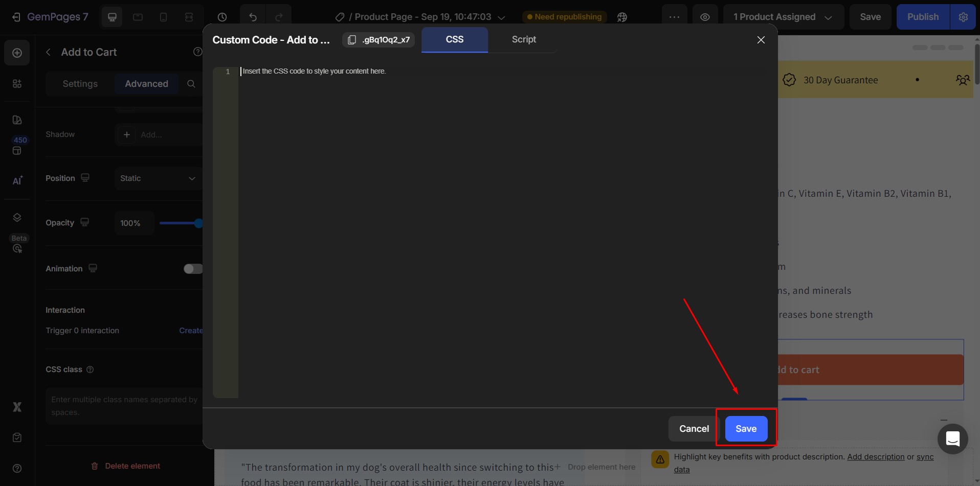Image resolution: width=980 pixels, height=486 pixels.
Task: Open version history clock icon
Action: (222, 17)
